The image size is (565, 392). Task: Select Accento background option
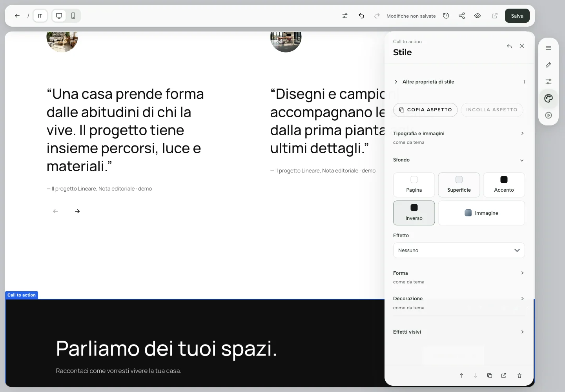click(x=504, y=185)
